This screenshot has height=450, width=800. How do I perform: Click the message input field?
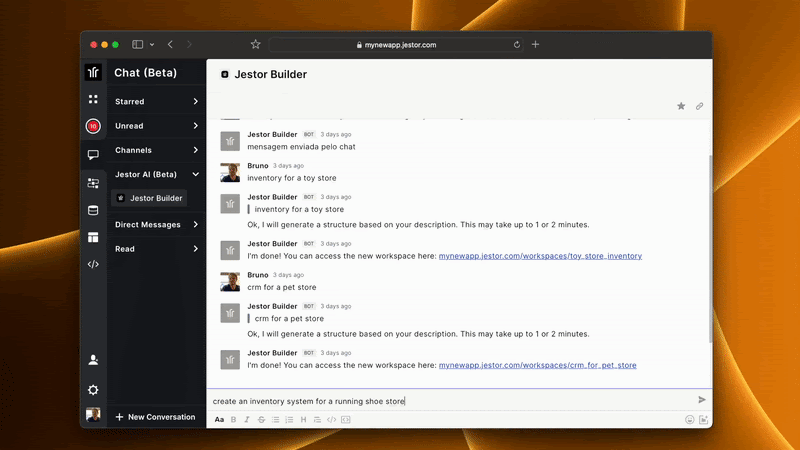pos(452,401)
